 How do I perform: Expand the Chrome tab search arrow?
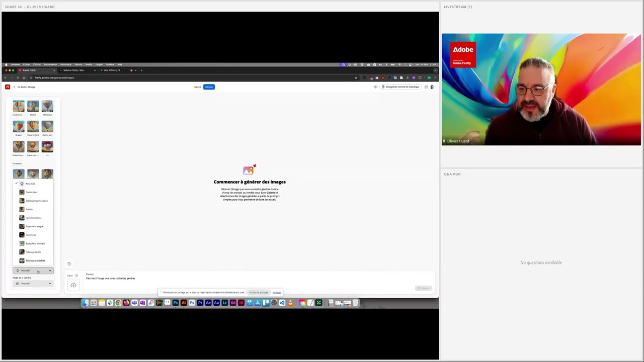(436, 70)
